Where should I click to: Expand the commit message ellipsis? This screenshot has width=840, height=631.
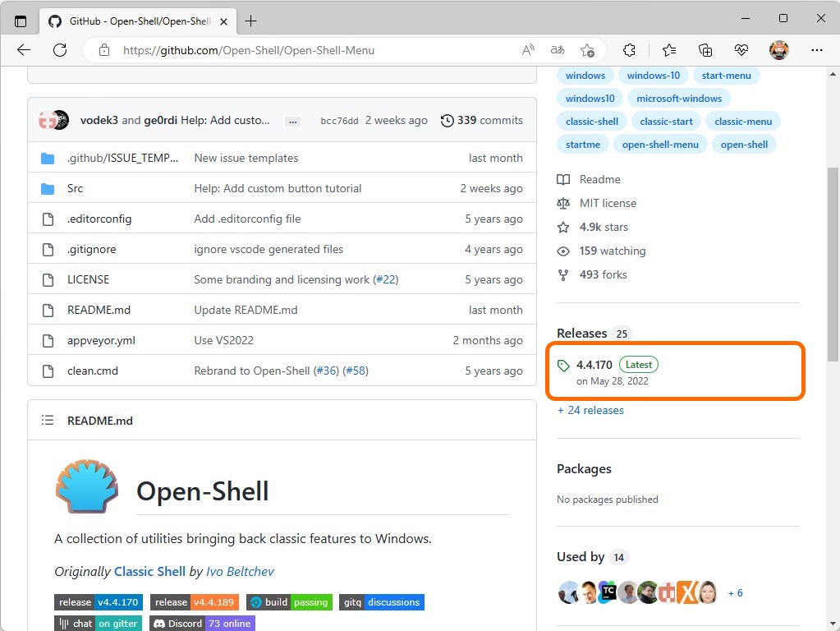click(292, 120)
